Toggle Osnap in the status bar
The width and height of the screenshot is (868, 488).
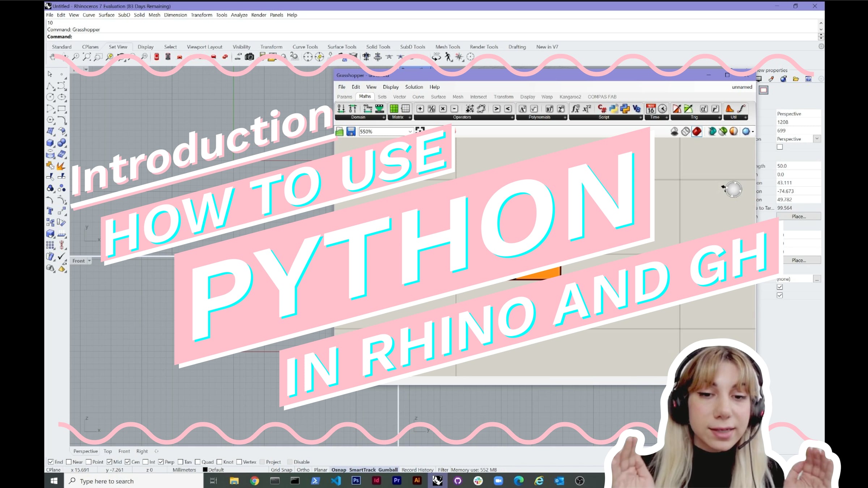[339, 470]
